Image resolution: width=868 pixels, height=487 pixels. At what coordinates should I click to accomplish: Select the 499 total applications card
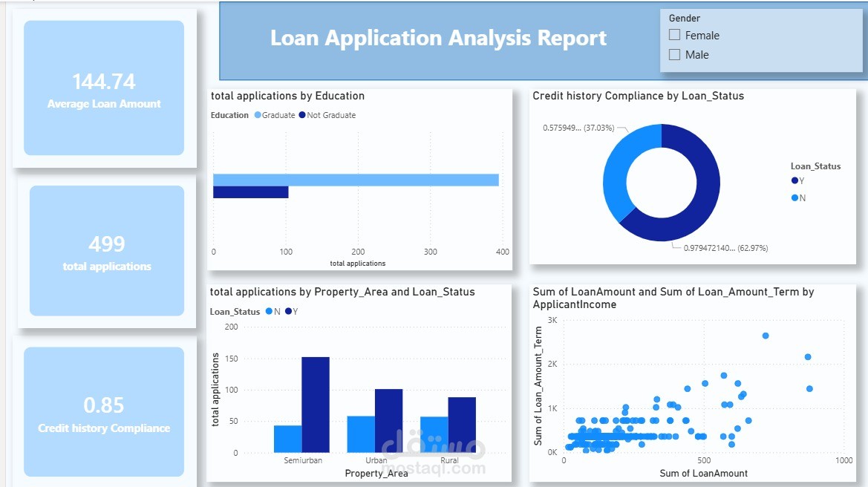(104, 250)
